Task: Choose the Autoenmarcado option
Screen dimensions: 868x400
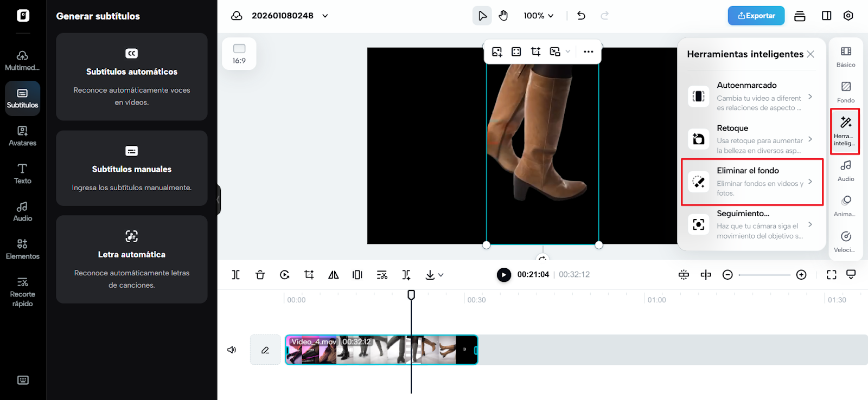Action: pos(751,96)
